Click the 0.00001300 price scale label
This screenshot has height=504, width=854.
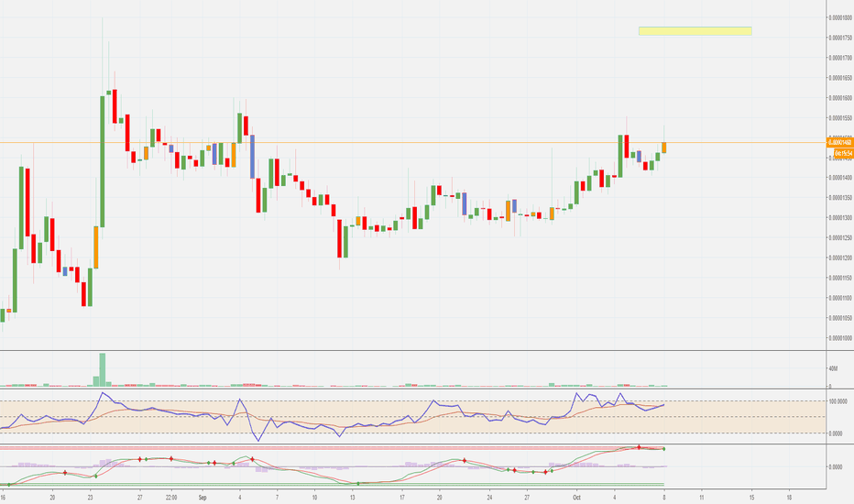pos(840,218)
